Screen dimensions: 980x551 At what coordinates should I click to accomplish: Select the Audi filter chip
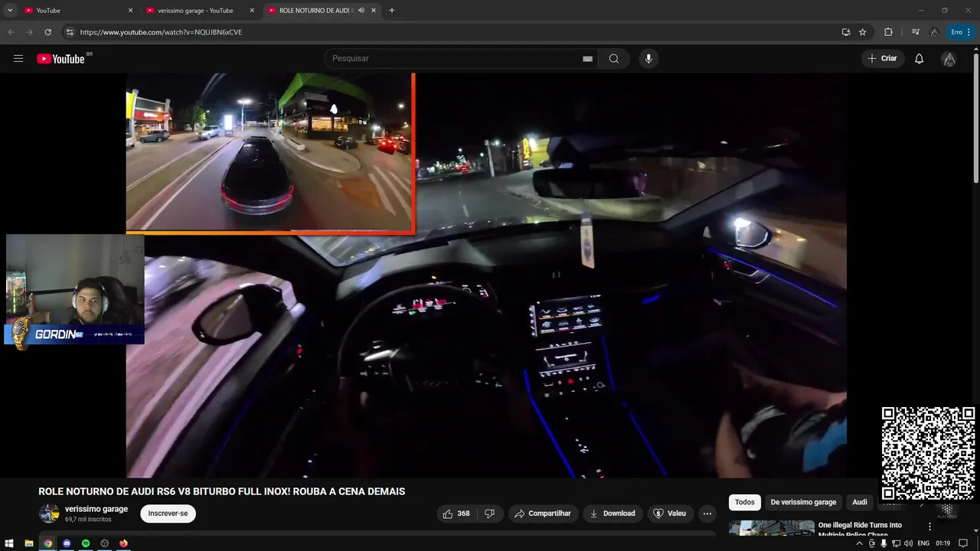pyautogui.click(x=860, y=502)
